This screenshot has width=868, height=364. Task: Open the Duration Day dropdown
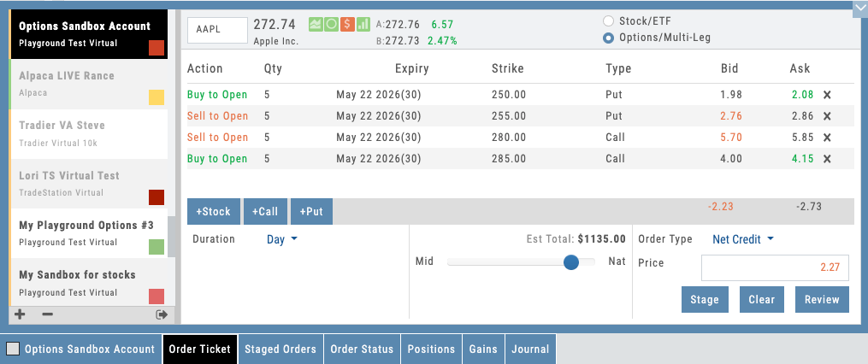point(282,240)
